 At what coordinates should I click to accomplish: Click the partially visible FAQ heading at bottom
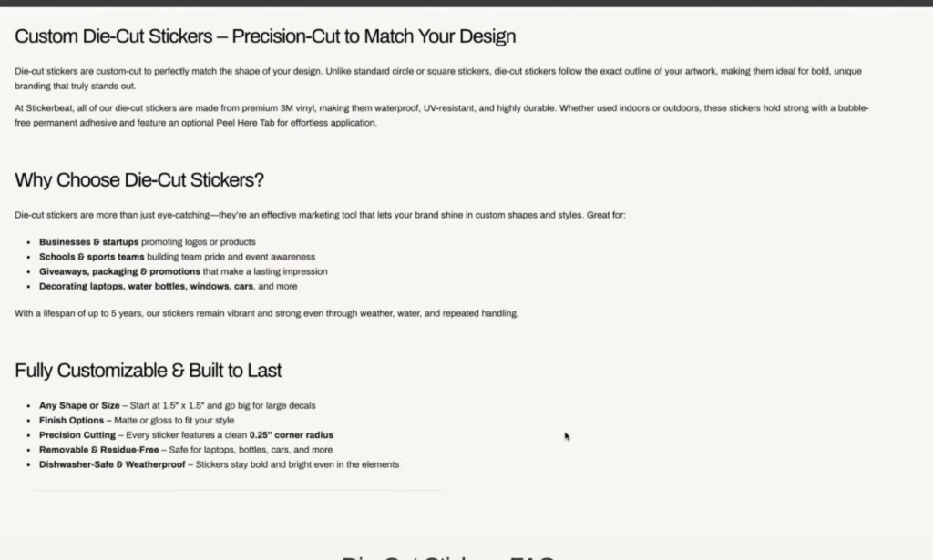[x=447, y=556]
